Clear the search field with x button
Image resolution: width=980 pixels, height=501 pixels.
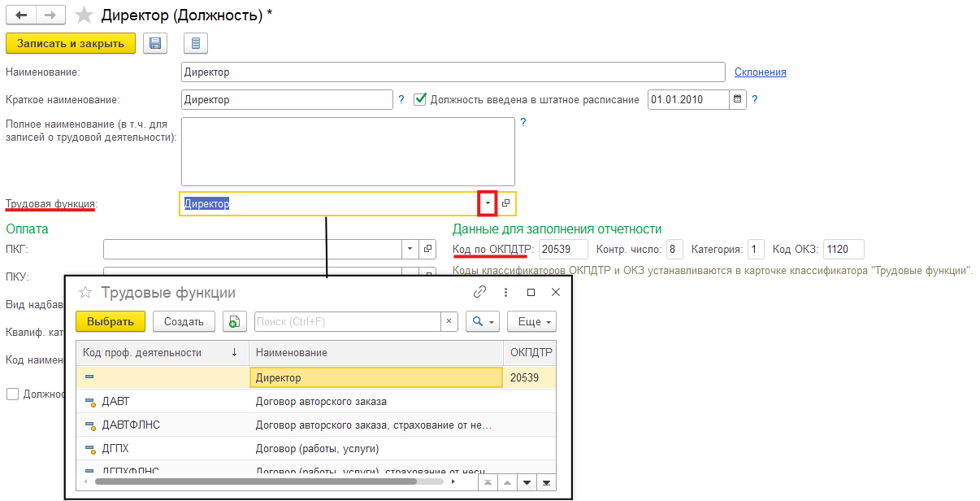tap(450, 321)
